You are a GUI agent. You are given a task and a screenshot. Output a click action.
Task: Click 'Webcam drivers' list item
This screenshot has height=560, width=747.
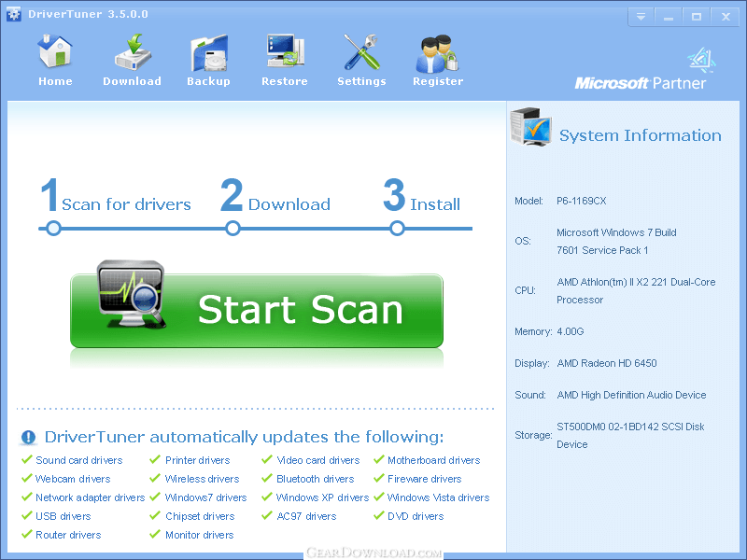73,479
